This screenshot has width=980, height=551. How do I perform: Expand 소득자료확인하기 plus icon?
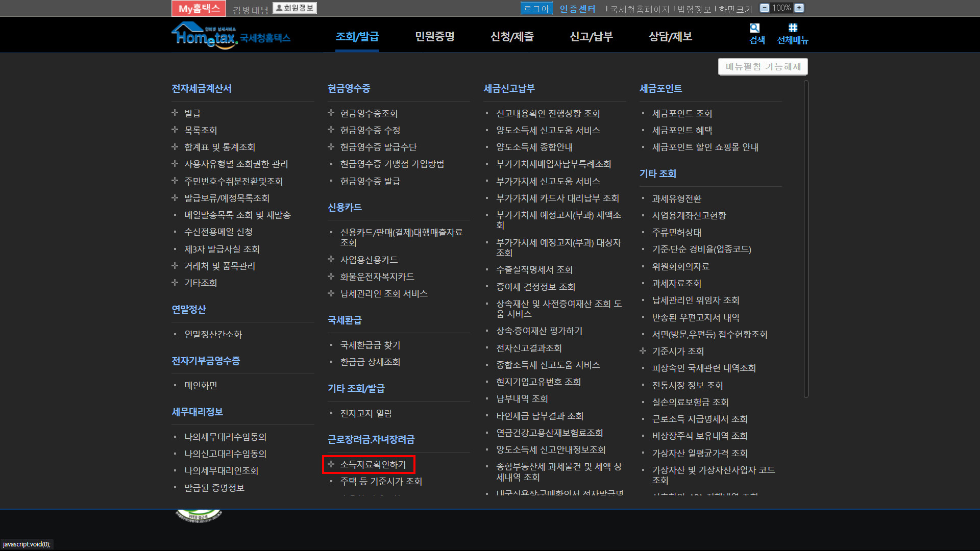point(331,464)
